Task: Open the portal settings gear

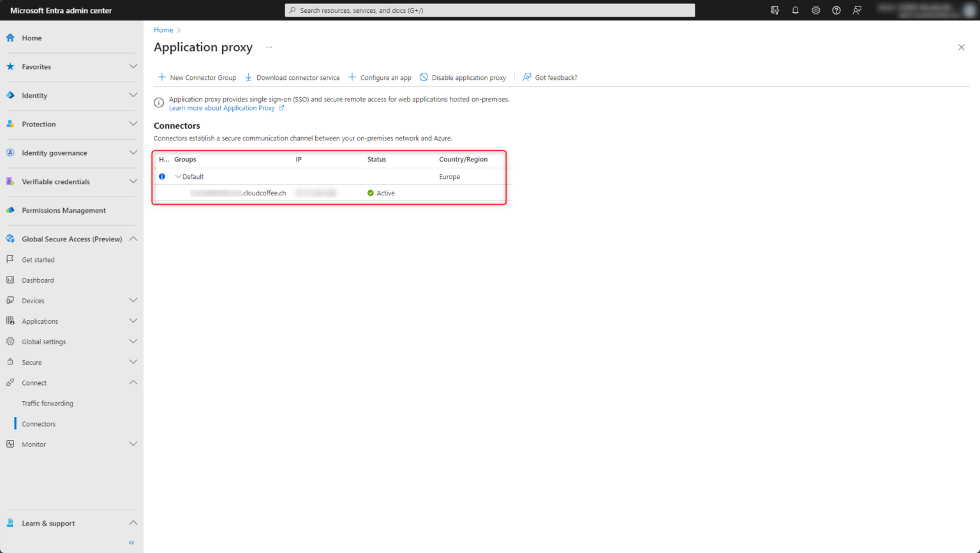Action: pyautogui.click(x=815, y=10)
